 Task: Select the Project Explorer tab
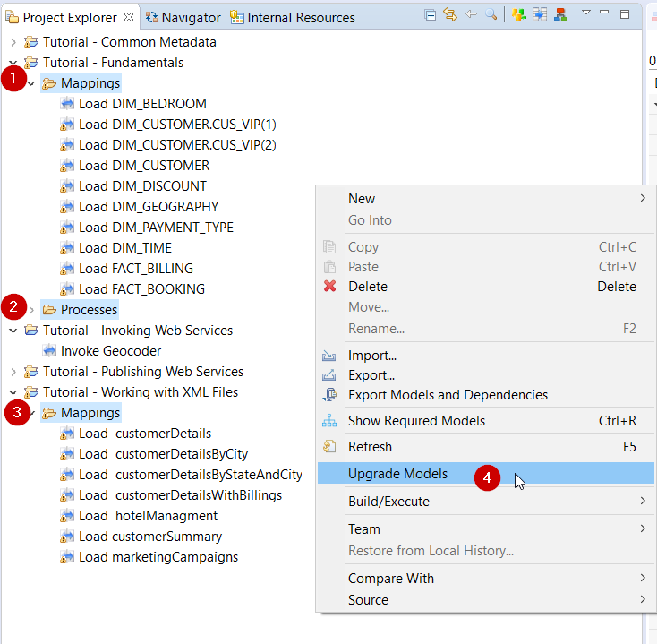70,18
